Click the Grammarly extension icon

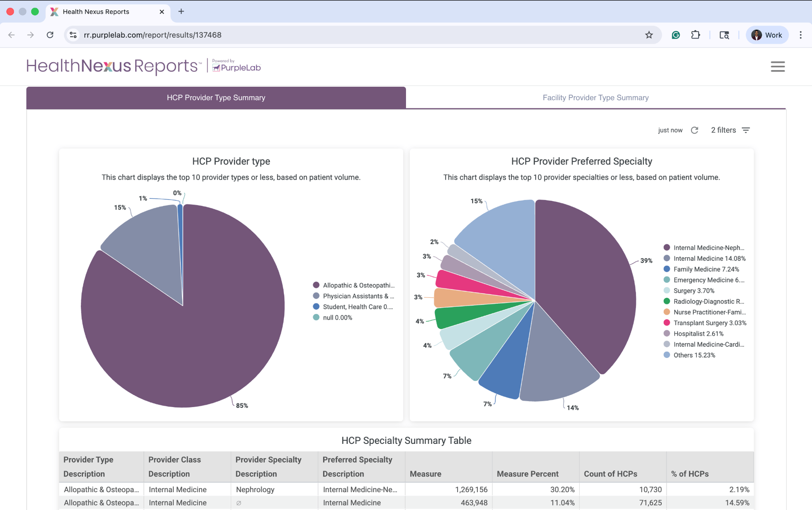pos(676,35)
